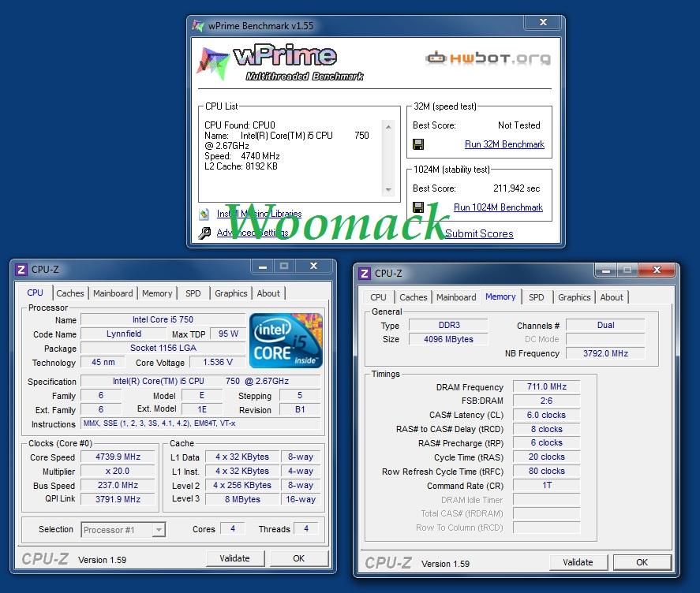This screenshot has width=700, height=593.
Task: Click DRAM Frequency value 711.0 MHz
Action: [546, 386]
